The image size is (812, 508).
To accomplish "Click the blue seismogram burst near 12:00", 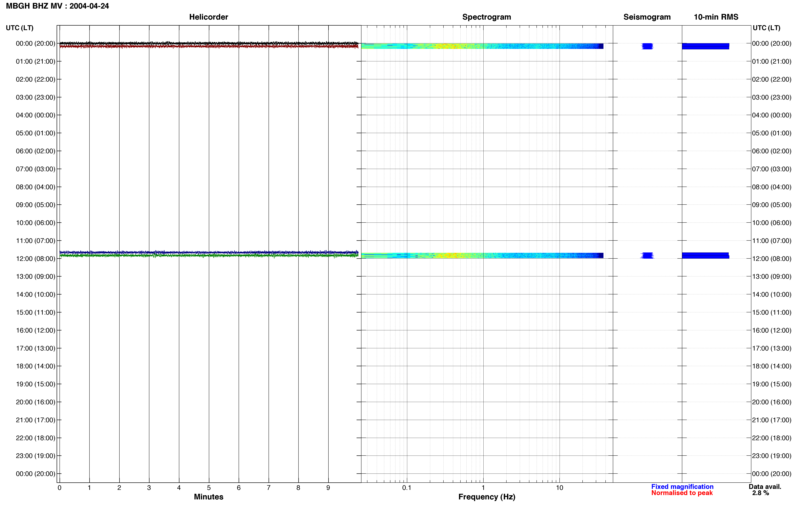I will click(647, 255).
